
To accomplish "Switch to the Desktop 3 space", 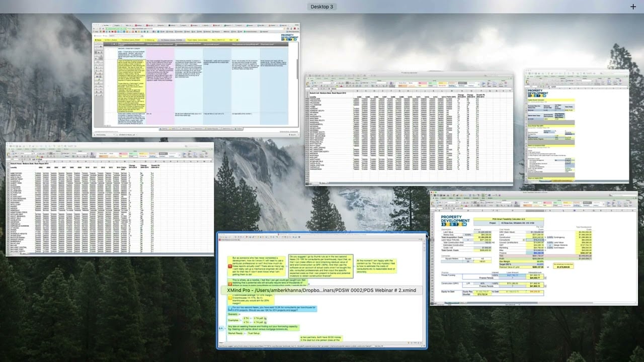I will tap(321, 7).
